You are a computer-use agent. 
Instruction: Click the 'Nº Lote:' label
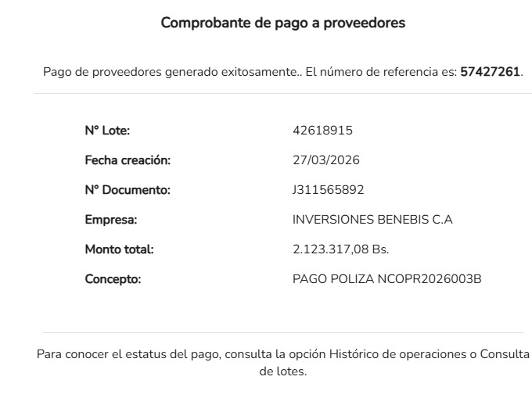click(107, 131)
